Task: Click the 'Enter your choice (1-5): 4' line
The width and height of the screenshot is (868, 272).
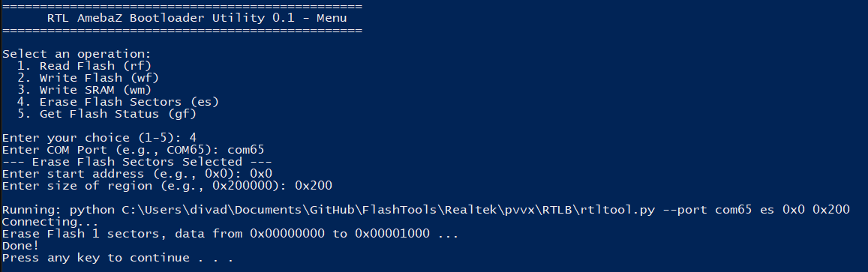Action: coord(99,138)
